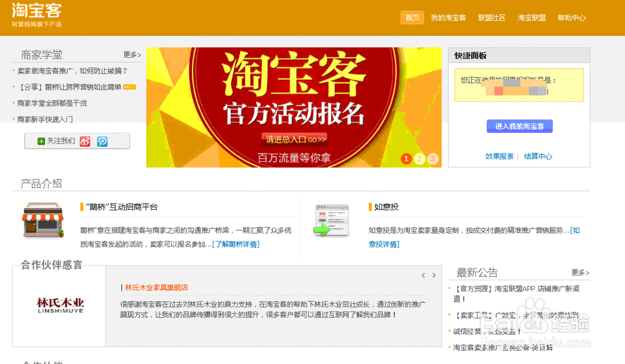Click the 进入我的淘宝客 button

tap(519, 126)
